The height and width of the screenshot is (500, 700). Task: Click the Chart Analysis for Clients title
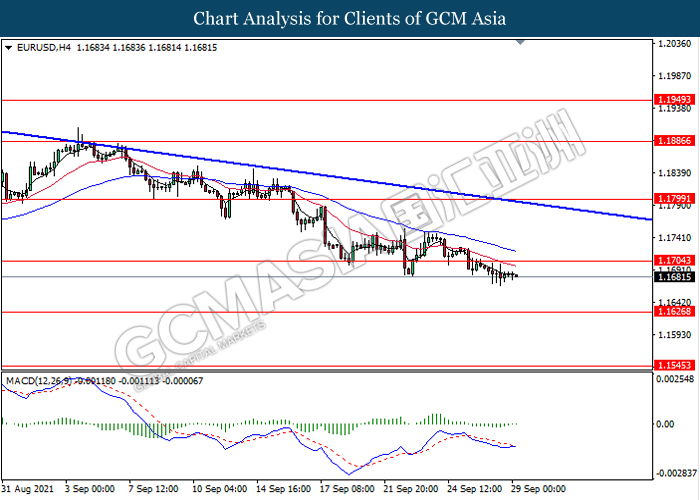(x=350, y=18)
